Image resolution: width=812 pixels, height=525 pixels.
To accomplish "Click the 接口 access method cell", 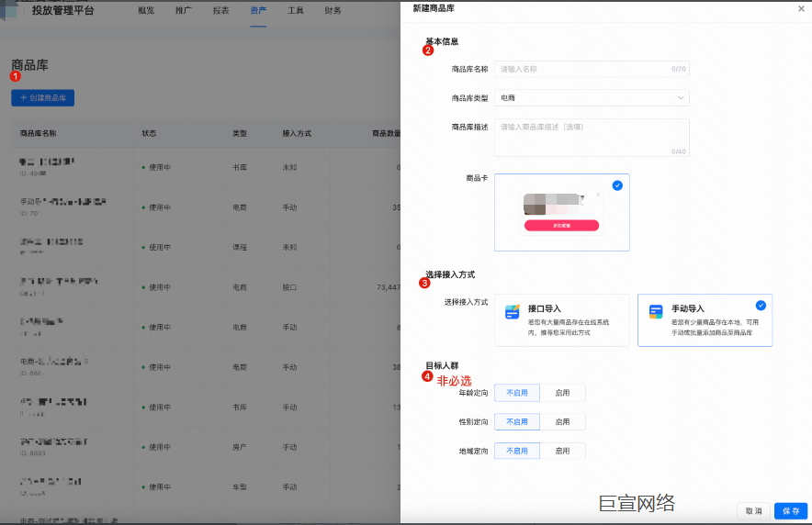I will point(289,287).
